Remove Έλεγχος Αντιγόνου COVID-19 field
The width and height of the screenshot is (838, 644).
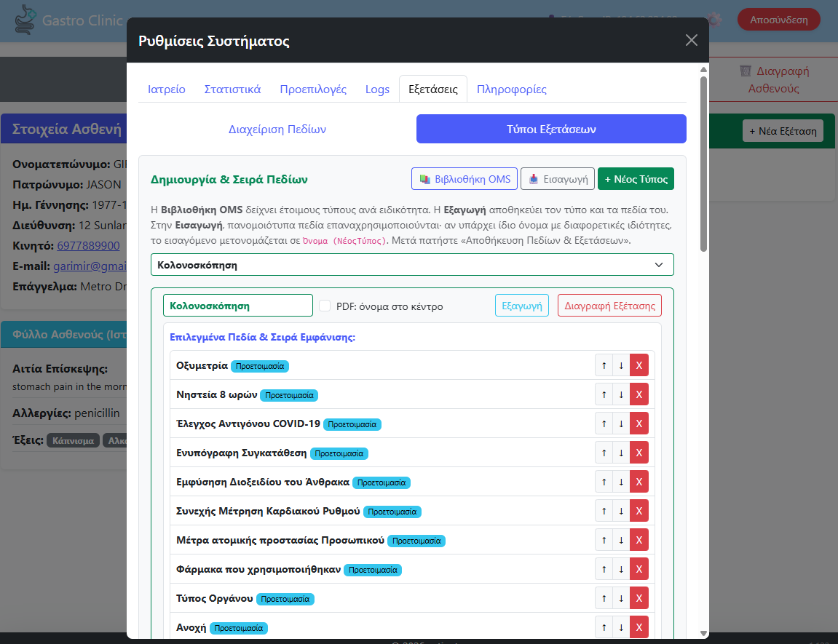[639, 424]
